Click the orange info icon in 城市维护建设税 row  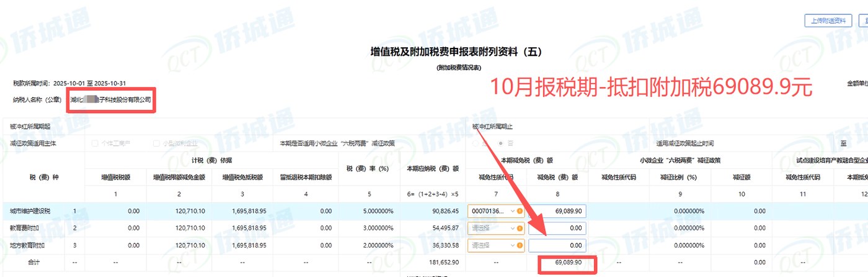click(520, 211)
